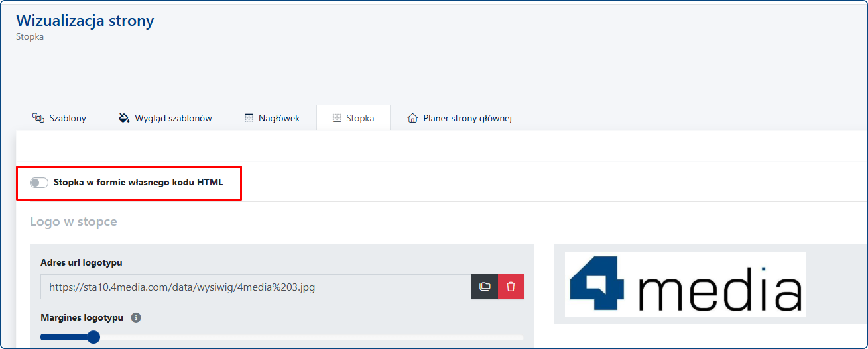
Task: Click the Nagłówek tab layout icon
Action: coord(249,118)
